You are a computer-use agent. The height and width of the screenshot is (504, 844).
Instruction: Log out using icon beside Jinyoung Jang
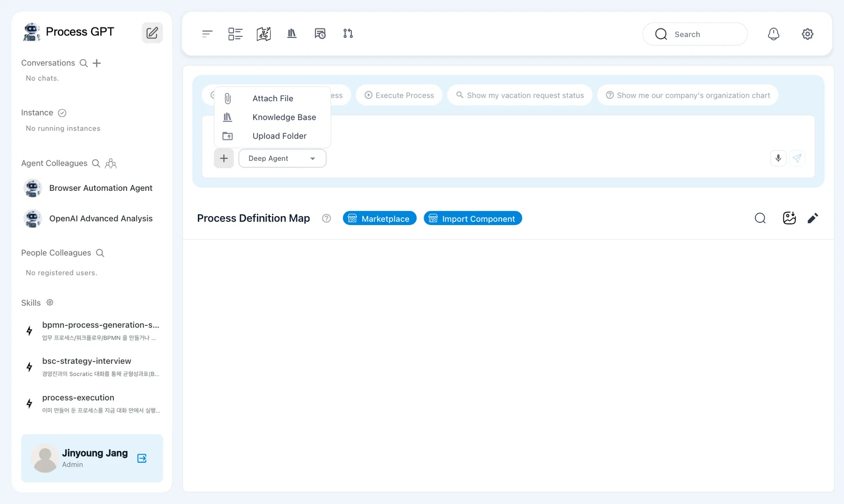coord(142,458)
